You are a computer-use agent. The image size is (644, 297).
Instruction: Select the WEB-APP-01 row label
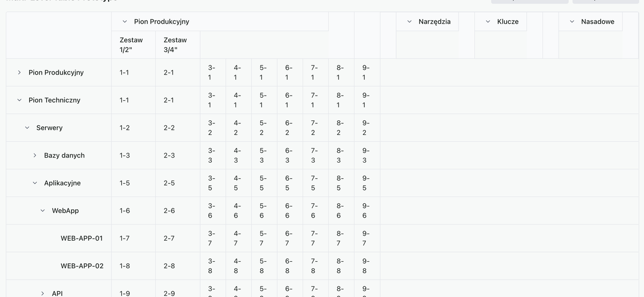pyautogui.click(x=82, y=238)
